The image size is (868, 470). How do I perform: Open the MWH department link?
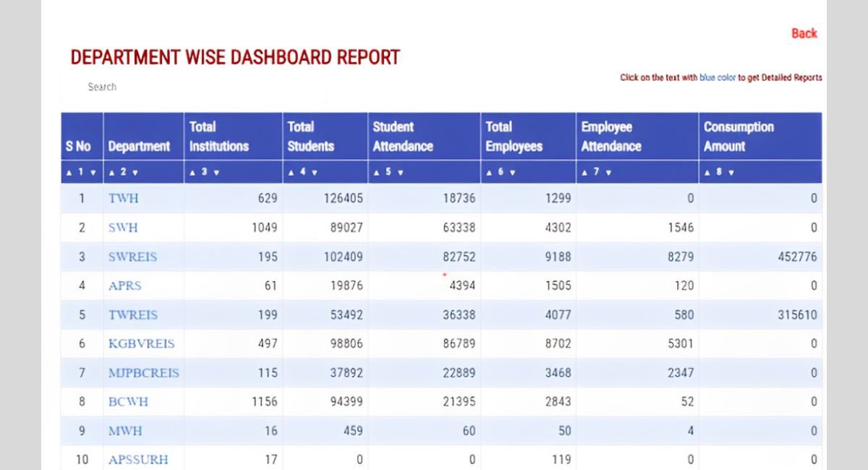click(x=125, y=431)
